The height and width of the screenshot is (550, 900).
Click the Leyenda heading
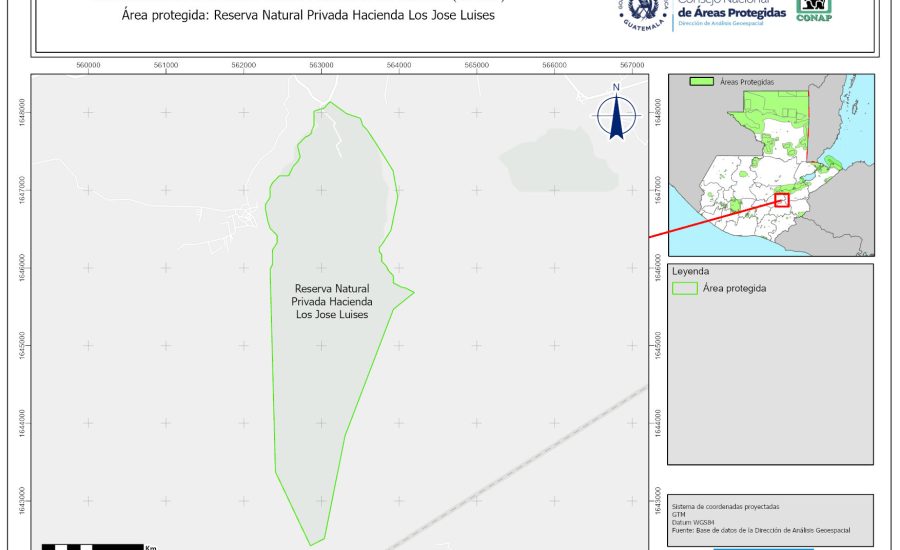coord(690,271)
